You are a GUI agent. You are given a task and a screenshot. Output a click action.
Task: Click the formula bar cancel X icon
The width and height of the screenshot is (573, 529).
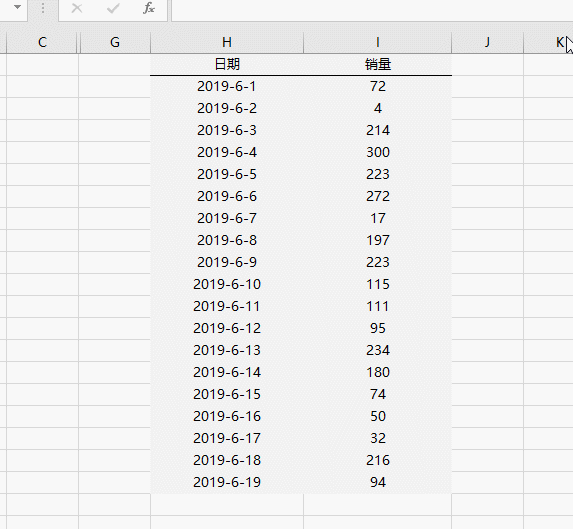(x=77, y=8)
